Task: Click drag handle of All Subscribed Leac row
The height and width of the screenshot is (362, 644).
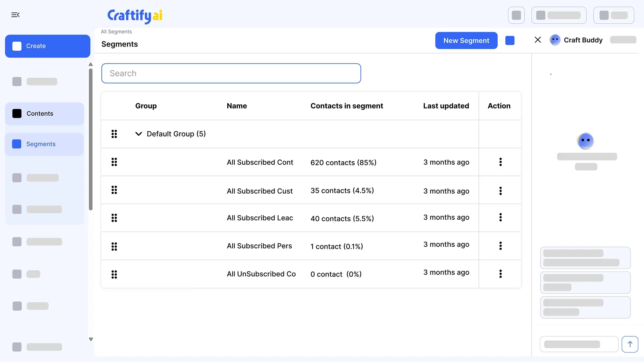Action: (x=114, y=218)
